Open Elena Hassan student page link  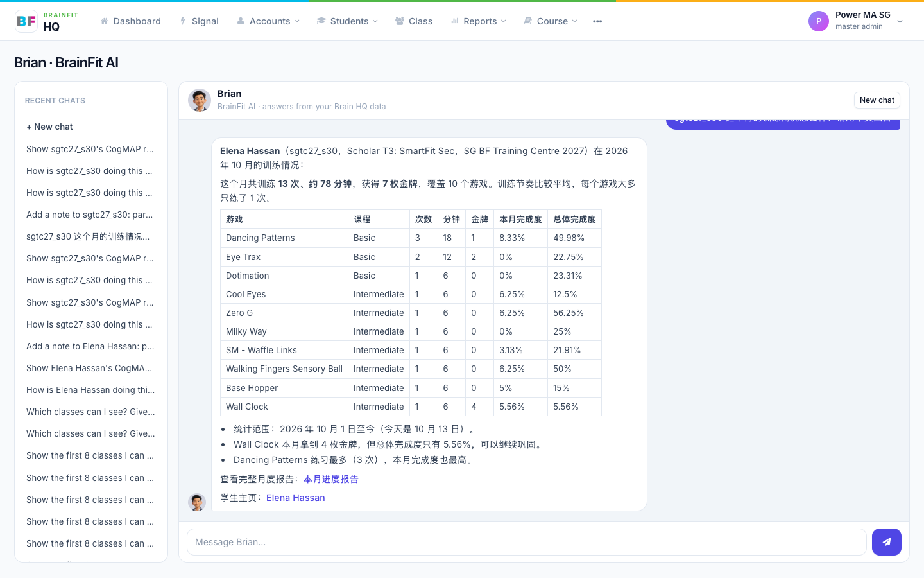point(296,498)
